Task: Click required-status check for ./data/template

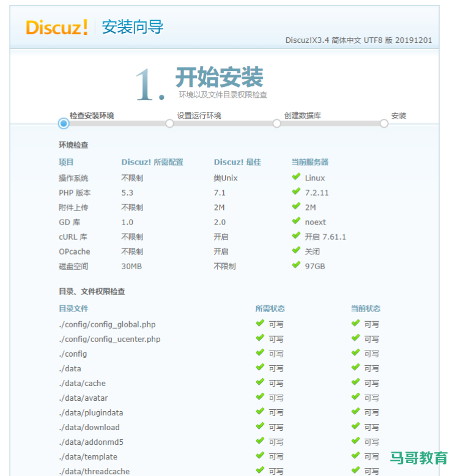Action: (260, 456)
